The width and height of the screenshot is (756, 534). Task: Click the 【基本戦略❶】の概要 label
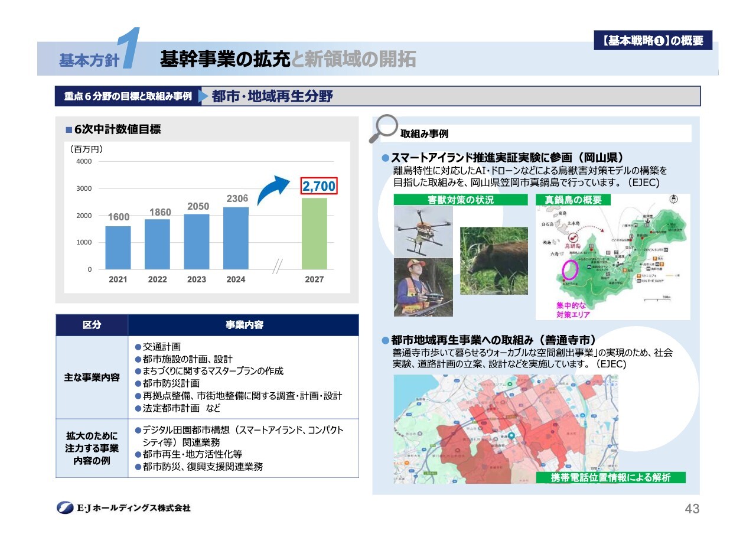[653, 40]
